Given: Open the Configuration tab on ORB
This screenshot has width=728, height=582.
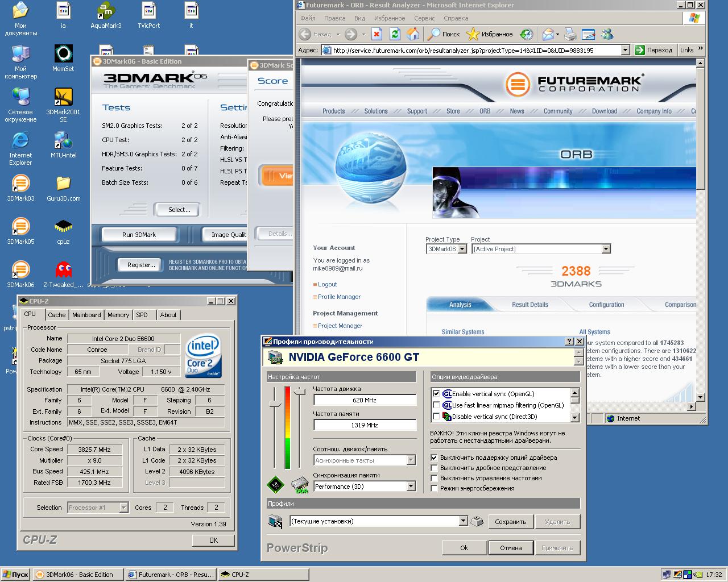Looking at the screenshot, I should 606,305.
